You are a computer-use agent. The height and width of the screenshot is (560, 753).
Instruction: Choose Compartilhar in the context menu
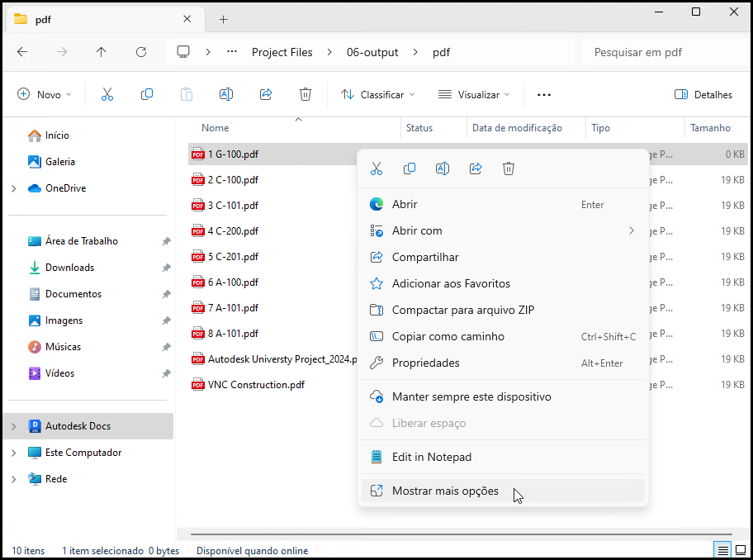503,257
